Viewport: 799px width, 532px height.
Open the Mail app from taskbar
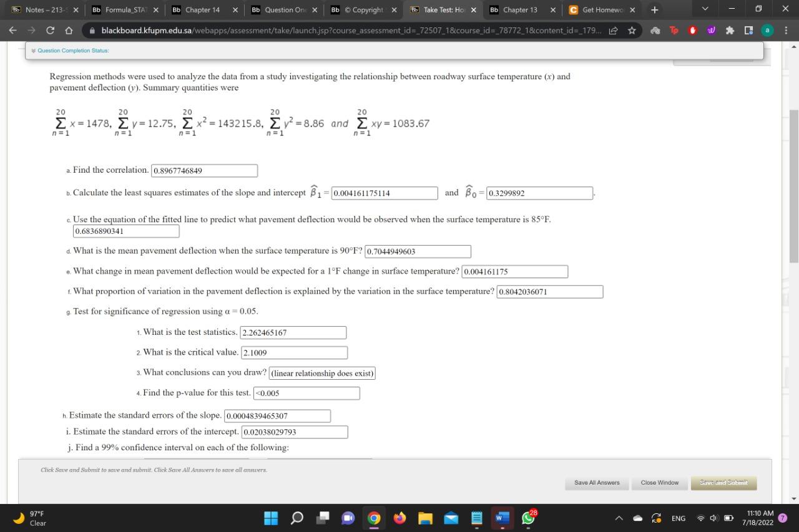coord(451,518)
